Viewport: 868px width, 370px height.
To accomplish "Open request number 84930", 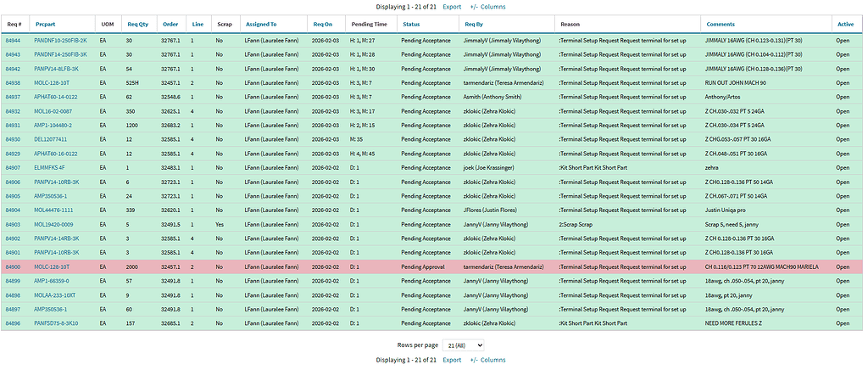I will [x=14, y=139].
